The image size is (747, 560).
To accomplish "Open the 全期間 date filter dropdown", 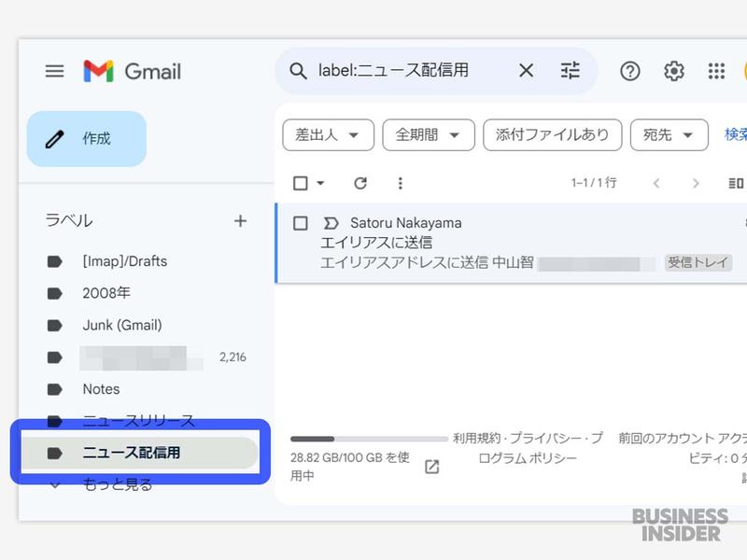I will (x=429, y=134).
